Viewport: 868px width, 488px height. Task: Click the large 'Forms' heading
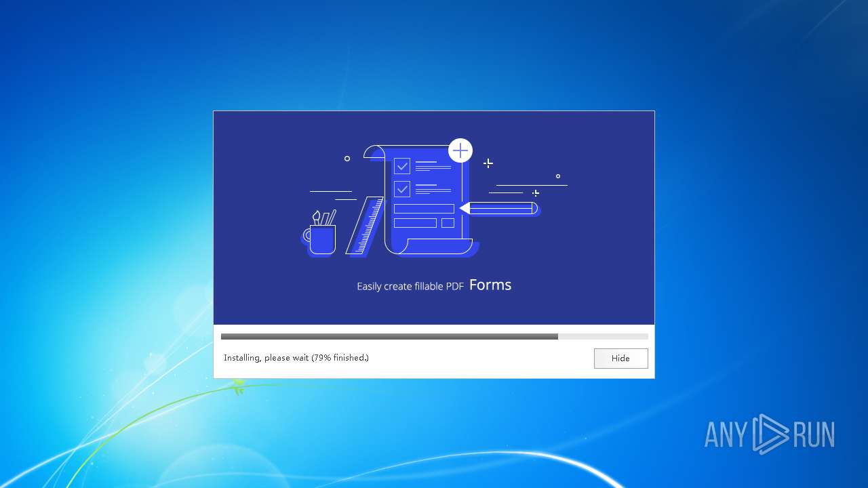[490, 285]
